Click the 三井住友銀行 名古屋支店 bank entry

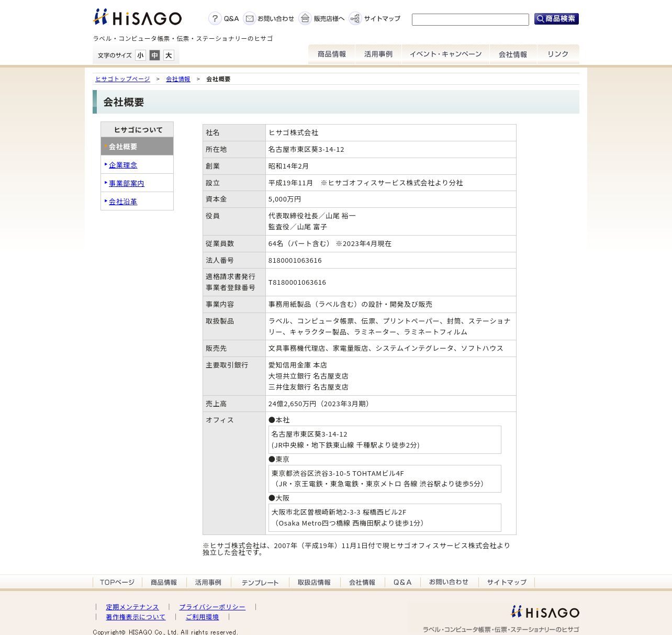click(308, 387)
